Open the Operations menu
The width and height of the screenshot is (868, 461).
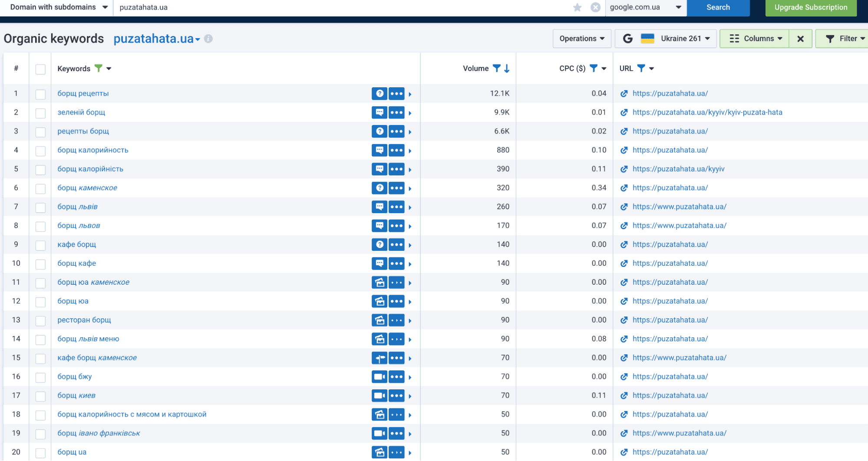pyautogui.click(x=581, y=39)
